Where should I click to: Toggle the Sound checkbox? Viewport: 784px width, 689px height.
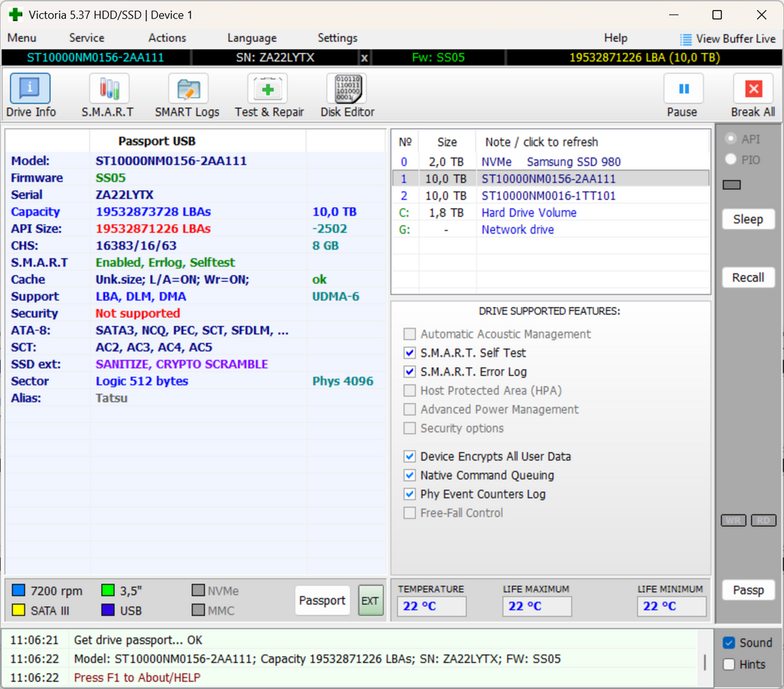click(x=729, y=642)
